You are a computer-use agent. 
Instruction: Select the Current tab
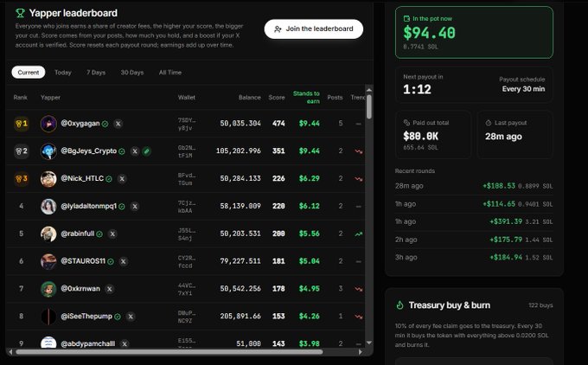29,73
